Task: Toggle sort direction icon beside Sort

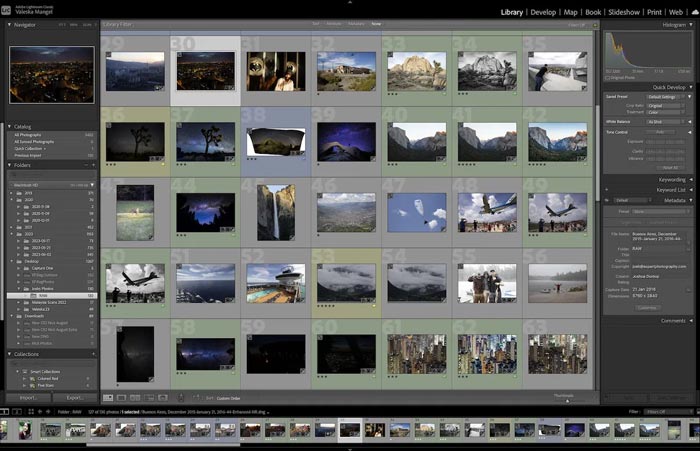Action: pyautogui.click(x=196, y=397)
